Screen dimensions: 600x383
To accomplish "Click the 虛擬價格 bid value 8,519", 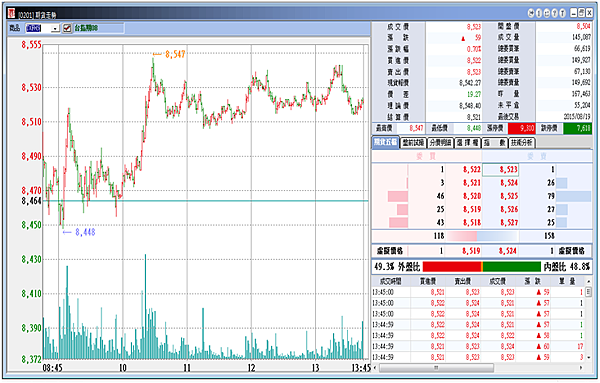I will pyautogui.click(x=471, y=251).
